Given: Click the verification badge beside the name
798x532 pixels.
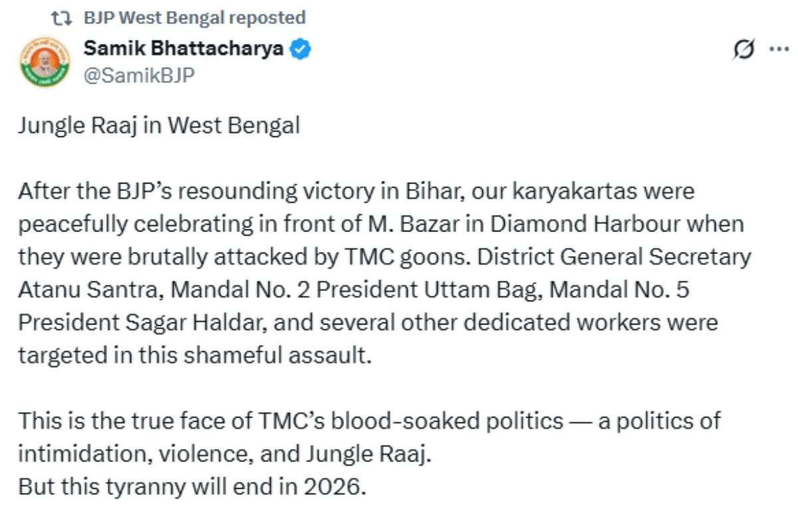Looking at the screenshot, I should click(301, 48).
